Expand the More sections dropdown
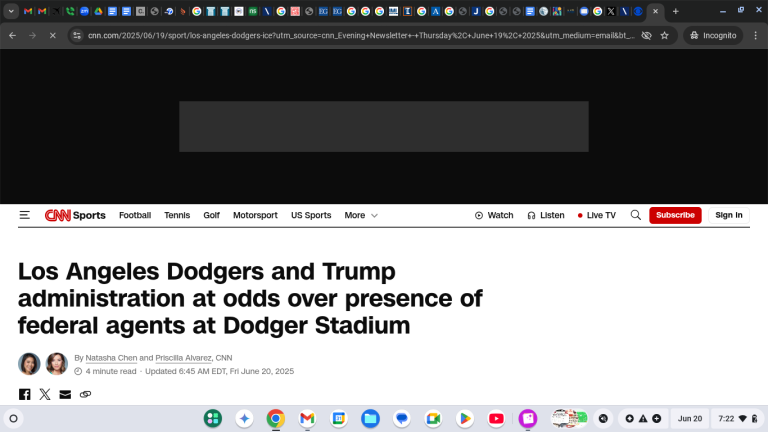 [361, 215]
